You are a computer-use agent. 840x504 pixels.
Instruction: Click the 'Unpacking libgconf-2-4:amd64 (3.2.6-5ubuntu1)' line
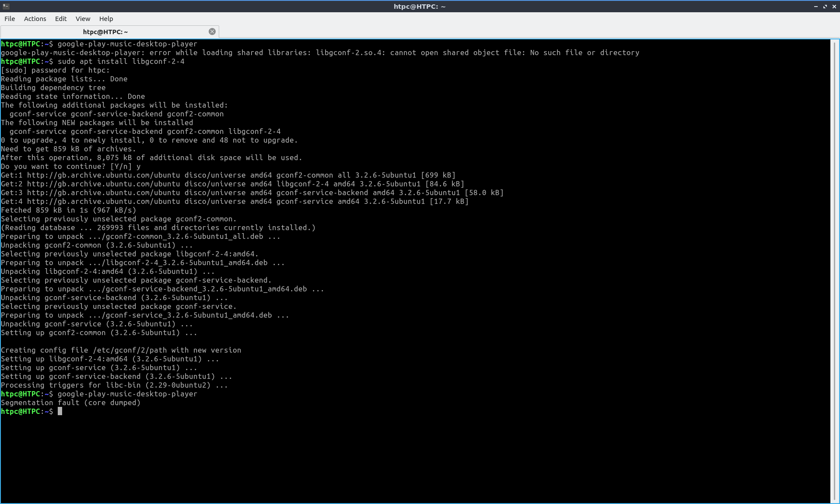(x=108, y=271)
